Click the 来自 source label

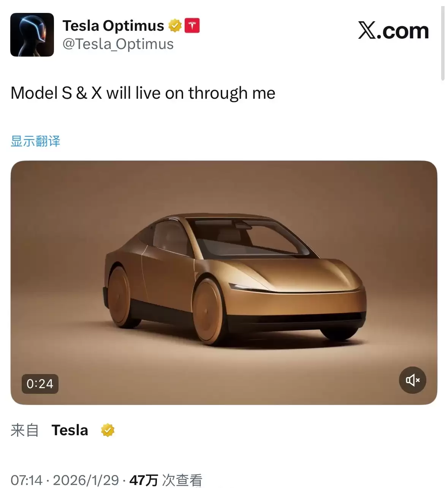[25, 430]
